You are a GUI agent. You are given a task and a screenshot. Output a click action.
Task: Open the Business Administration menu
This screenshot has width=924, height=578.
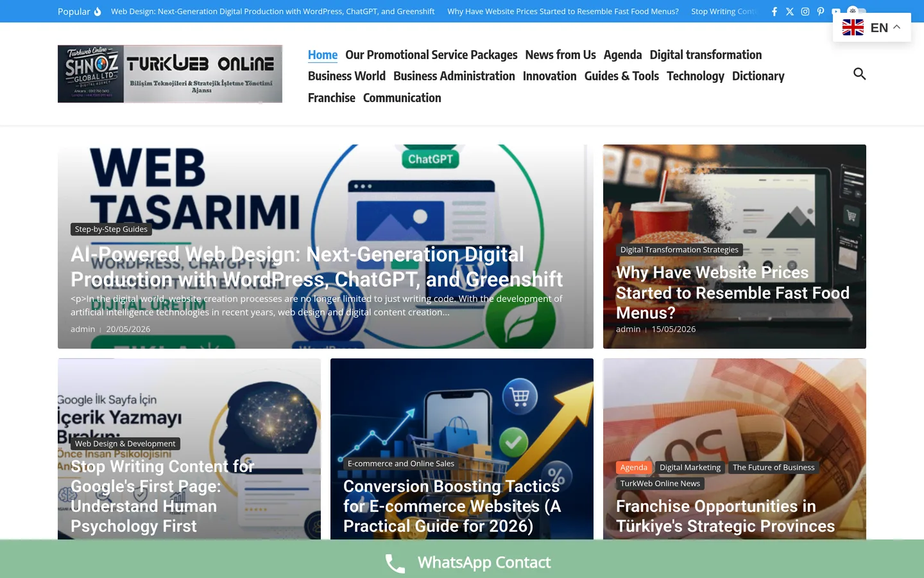(454, 76)
